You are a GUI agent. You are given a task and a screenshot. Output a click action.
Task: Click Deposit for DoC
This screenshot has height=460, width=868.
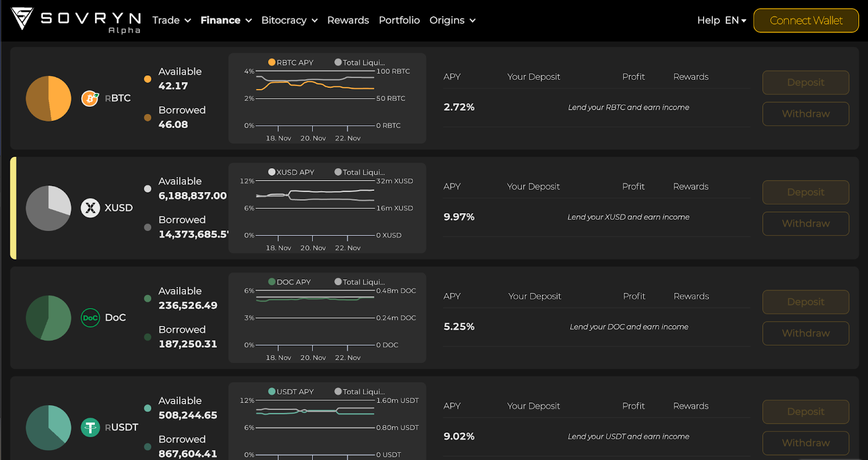pyautogui.click(x=806, y=302)
